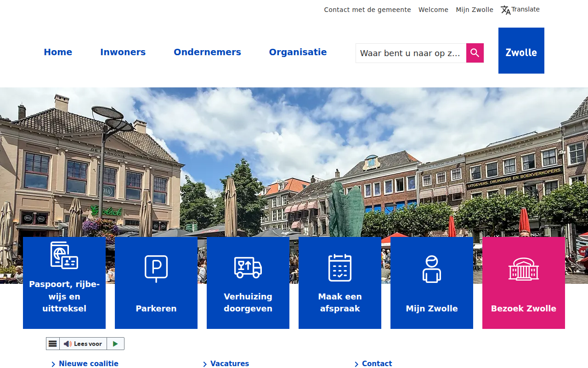This screenshot has height=368, width=588.
Task: Click the magnifying glass search button
Action: click(475, 53)
